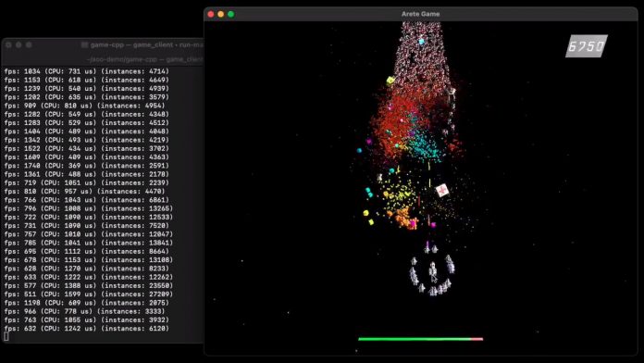
Task: Click the yellow cube beside the enemy column
Action: pos(390,81)
